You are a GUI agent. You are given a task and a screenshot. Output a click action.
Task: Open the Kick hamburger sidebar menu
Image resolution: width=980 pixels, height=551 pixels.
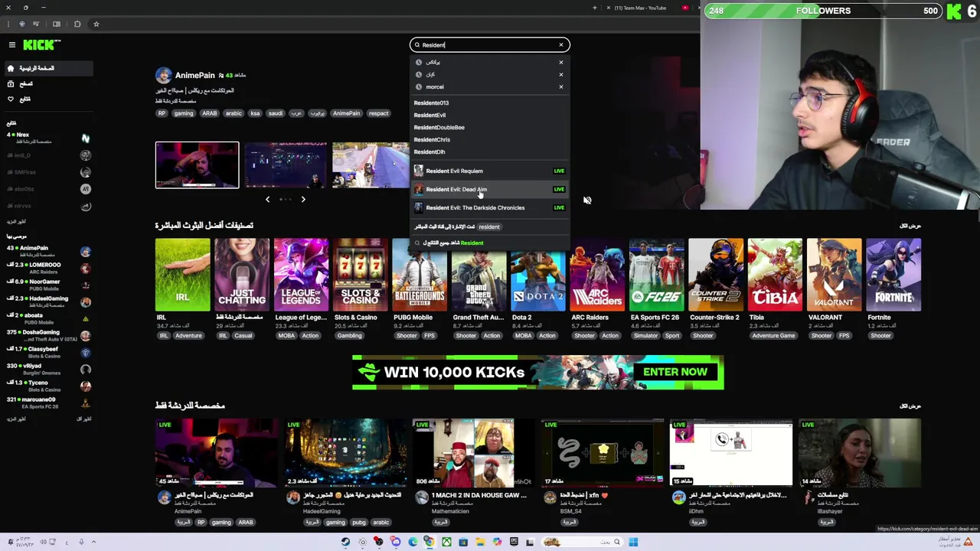click(x=12, y=45)
